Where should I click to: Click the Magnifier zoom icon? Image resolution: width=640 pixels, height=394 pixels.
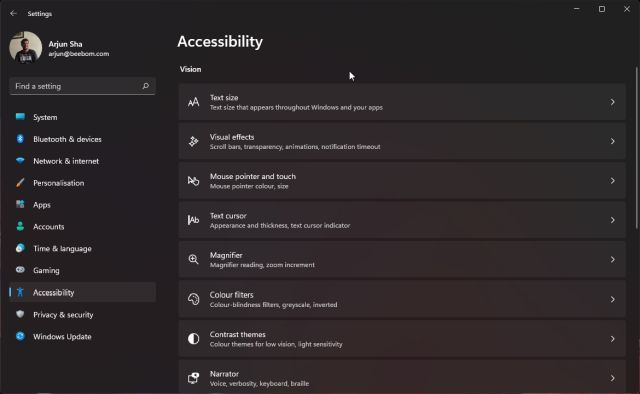coord(193,259)
